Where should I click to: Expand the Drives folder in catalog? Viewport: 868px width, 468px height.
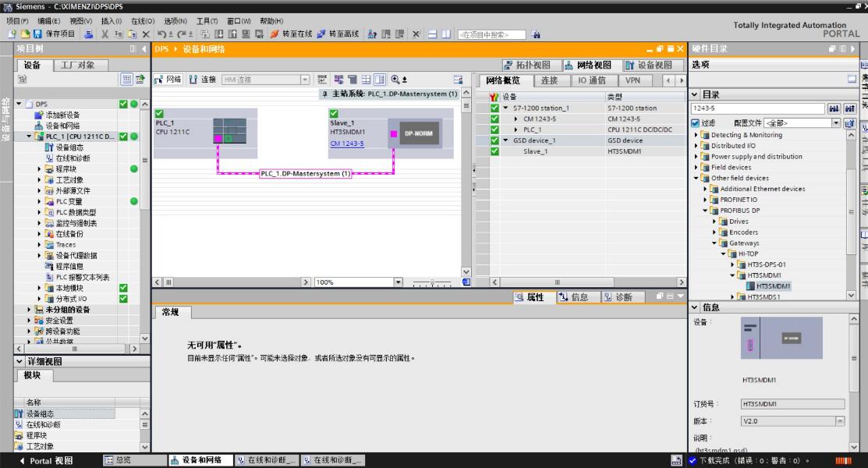tap(714, 221)
